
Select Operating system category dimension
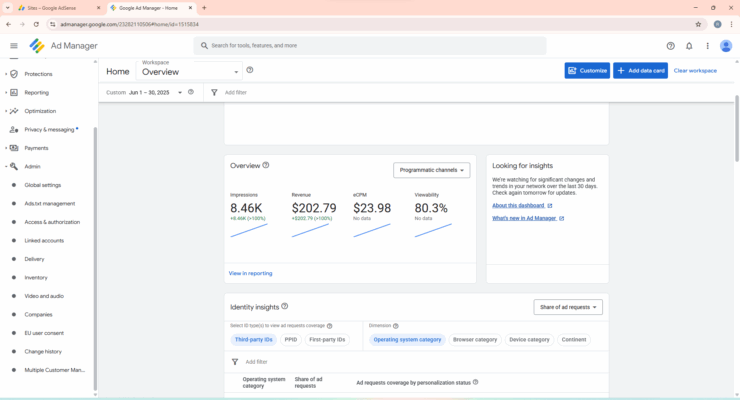407,340
